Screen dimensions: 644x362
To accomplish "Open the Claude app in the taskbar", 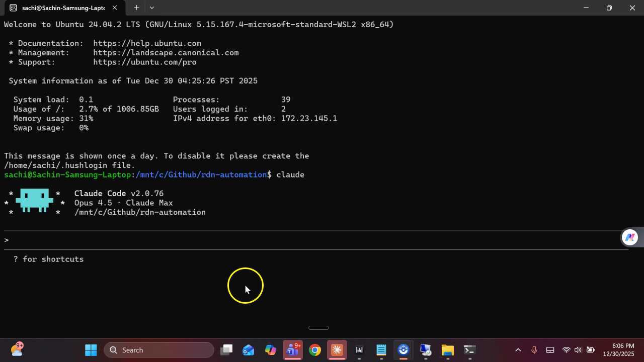I will [337, 350].
